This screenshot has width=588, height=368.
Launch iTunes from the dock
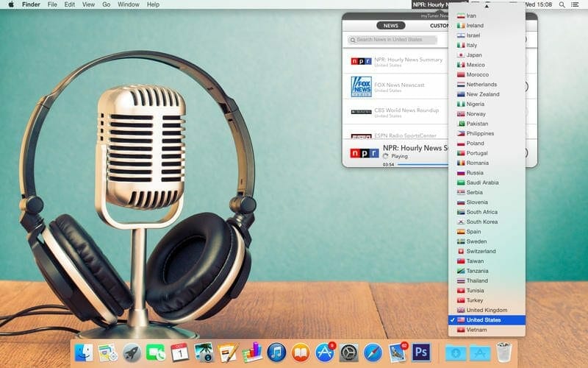(276, 352)
